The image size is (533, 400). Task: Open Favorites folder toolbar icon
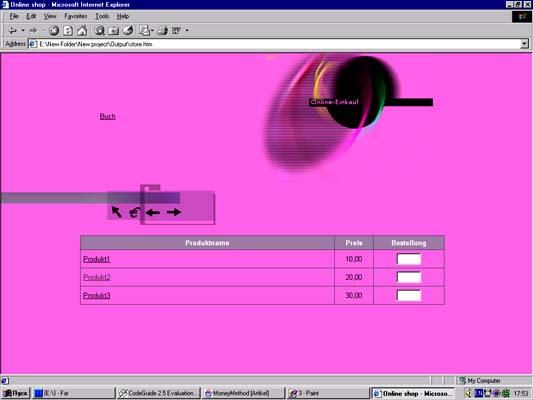pyautogui.click(x=114, y=31)
